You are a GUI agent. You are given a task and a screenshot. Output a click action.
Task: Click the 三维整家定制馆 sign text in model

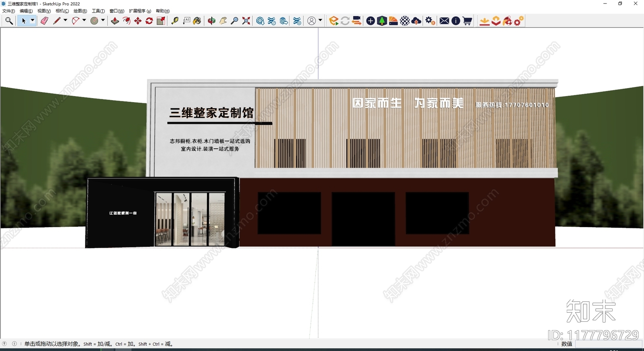(x=211, y=113)
